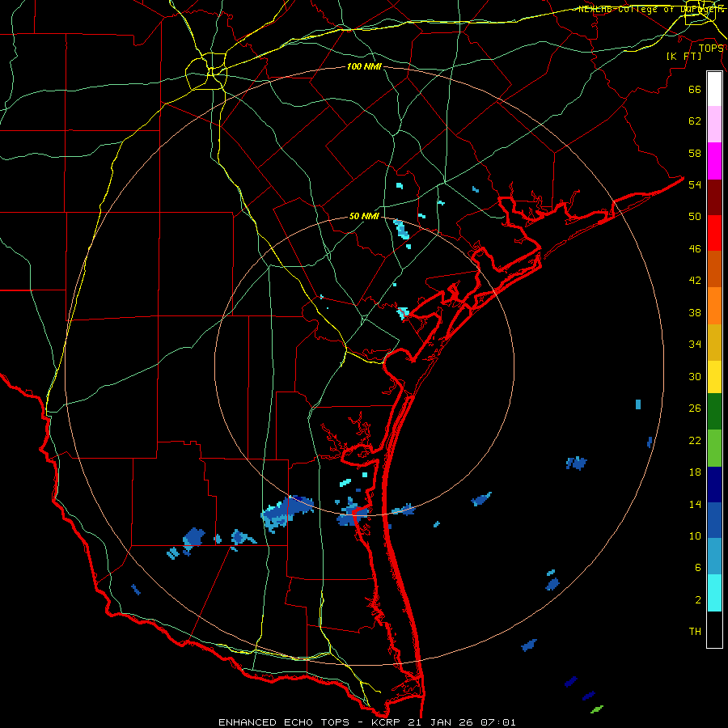This screenshot has width=728, height=728.
Task: Click the '22' legend value
Action: tap(695, 440)
